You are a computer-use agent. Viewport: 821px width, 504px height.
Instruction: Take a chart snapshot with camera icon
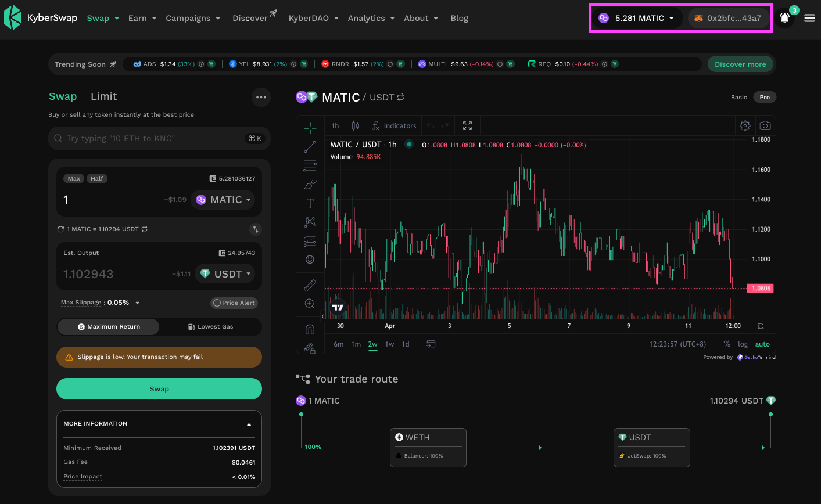(765, 125)
